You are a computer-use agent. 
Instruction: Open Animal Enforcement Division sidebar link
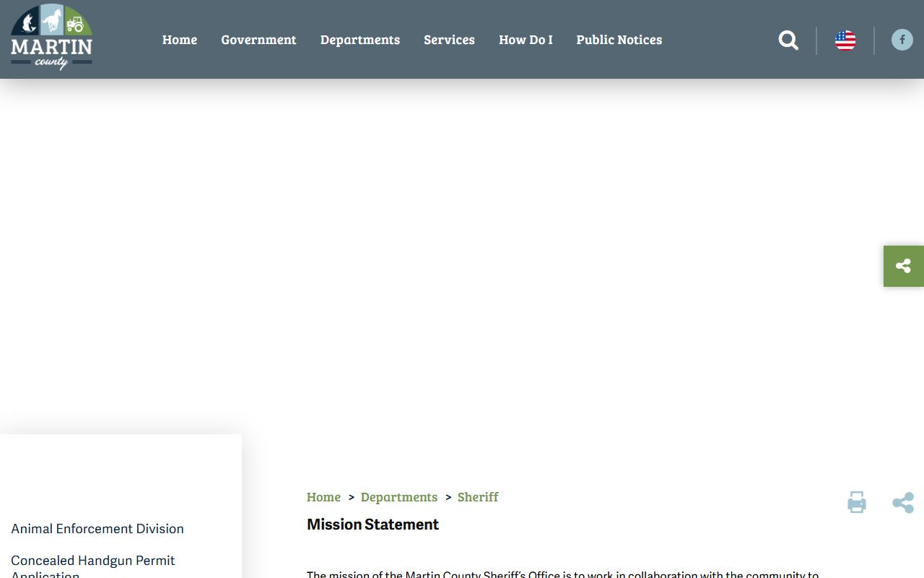(97, 529)
